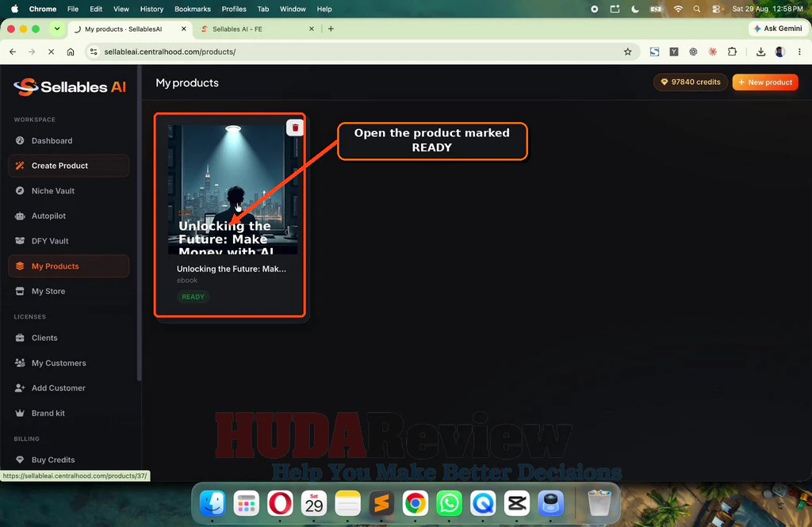Viewport: 812px width, 527px height.
Task: Open the Extensions puzzle icon
Action: 732,52
